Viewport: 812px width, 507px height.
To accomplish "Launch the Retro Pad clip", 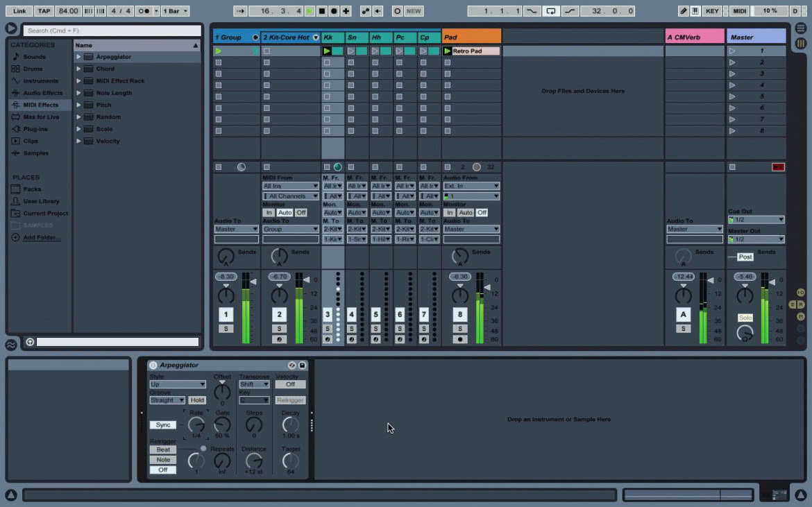I will coord(448,51).
